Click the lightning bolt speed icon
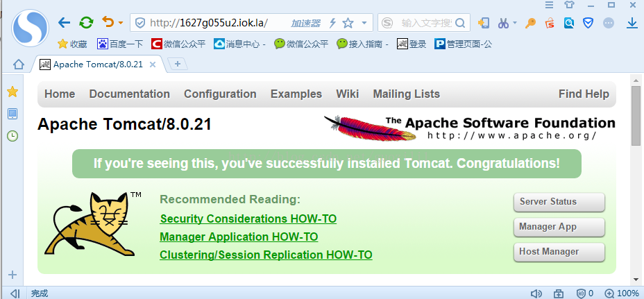 [x=333, y=23]
